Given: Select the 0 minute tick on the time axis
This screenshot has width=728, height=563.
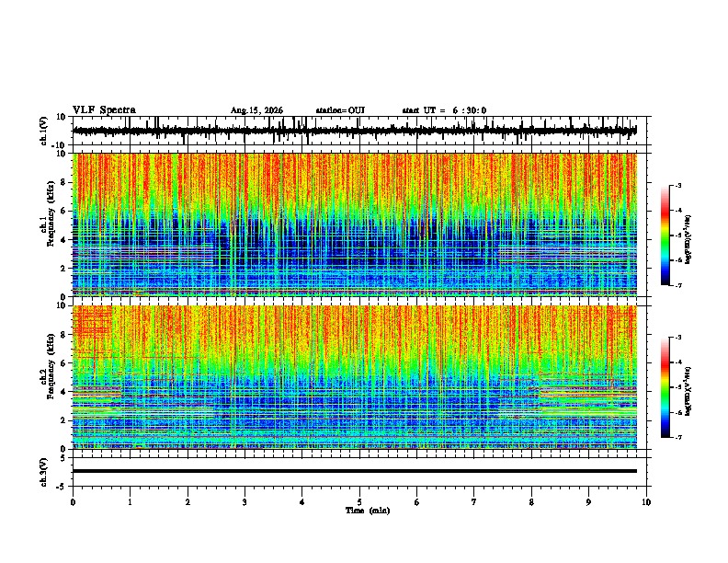Looking at the screenshot, I should pyautogui.click(x=73, y=502).
